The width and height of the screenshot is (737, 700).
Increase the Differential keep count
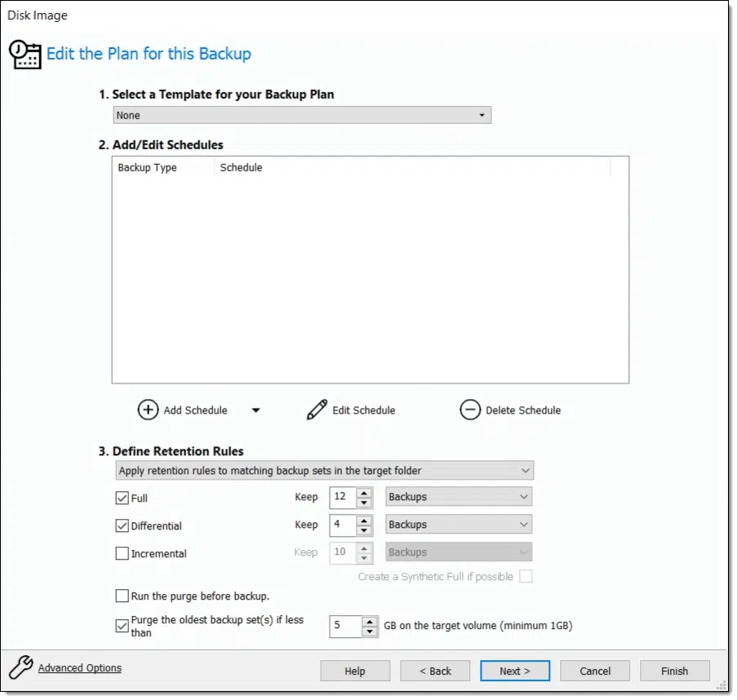(x=364, y=521)
